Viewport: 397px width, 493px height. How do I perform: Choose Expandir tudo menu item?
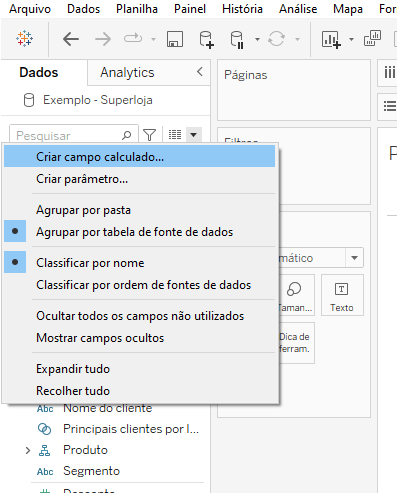point(139,369)
